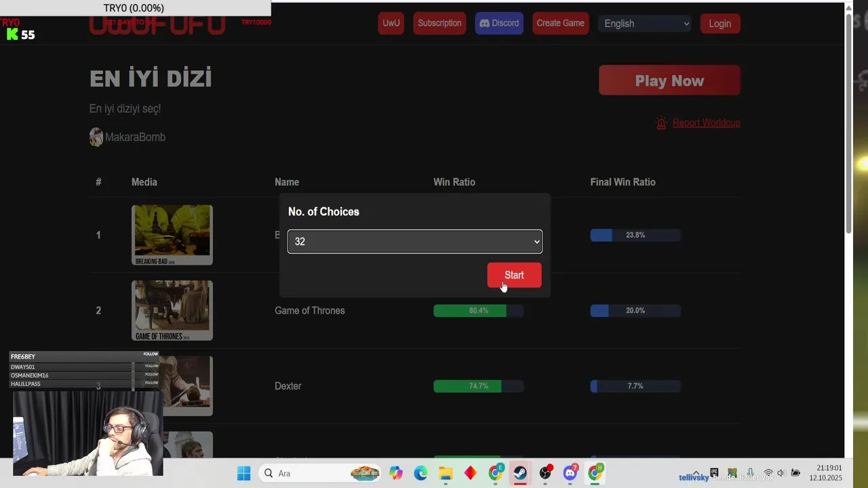Screen dimensions: 868x488
Task: Open the No. of Choices dropdown
Action: 415,241
